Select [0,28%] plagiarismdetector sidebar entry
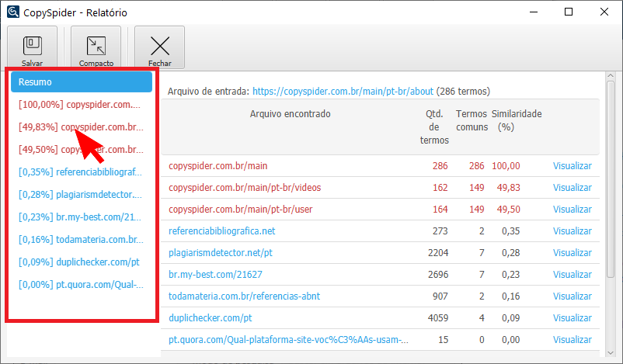 pos(80,195)
